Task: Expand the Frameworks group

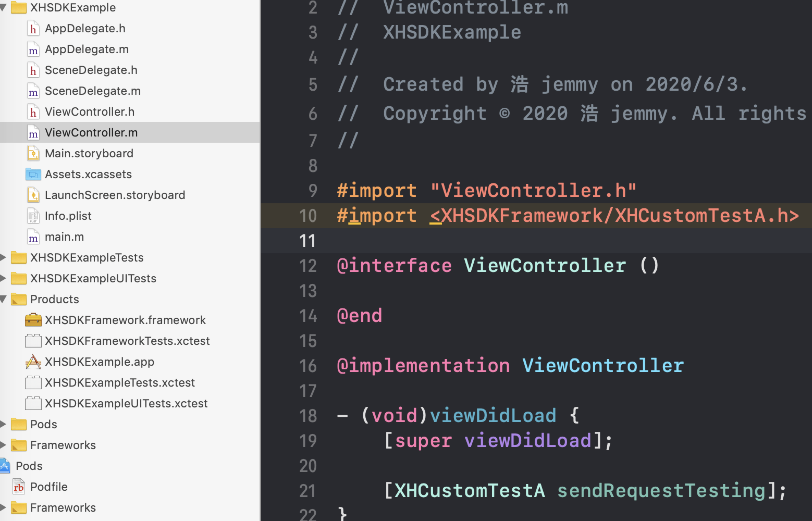Action: (4, 445)
